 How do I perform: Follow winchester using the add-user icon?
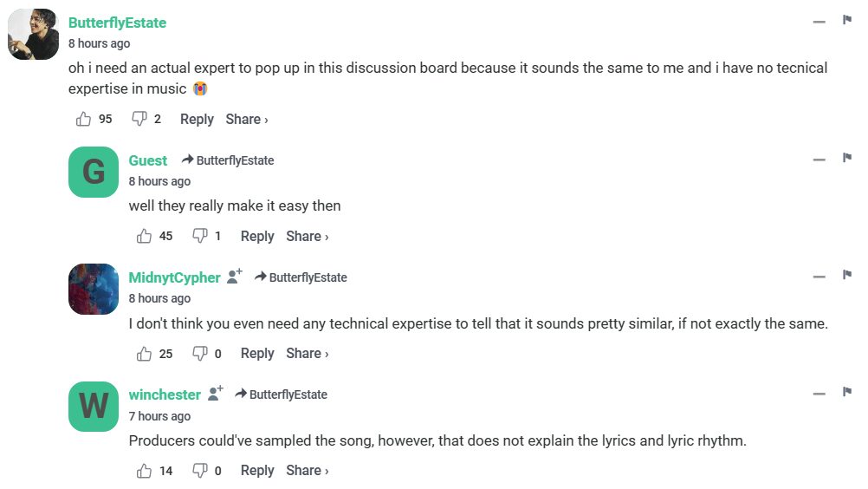click(216, 394)
